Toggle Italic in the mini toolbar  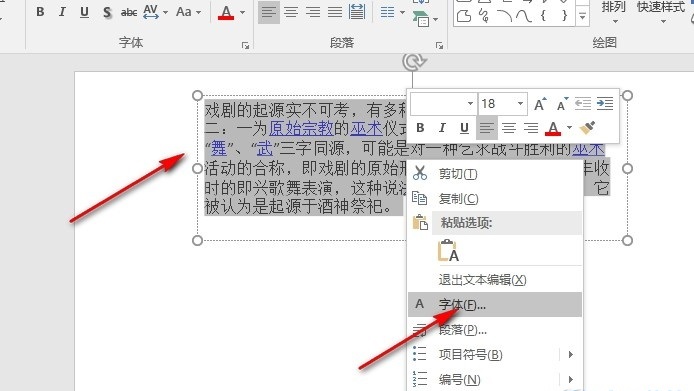442,128
